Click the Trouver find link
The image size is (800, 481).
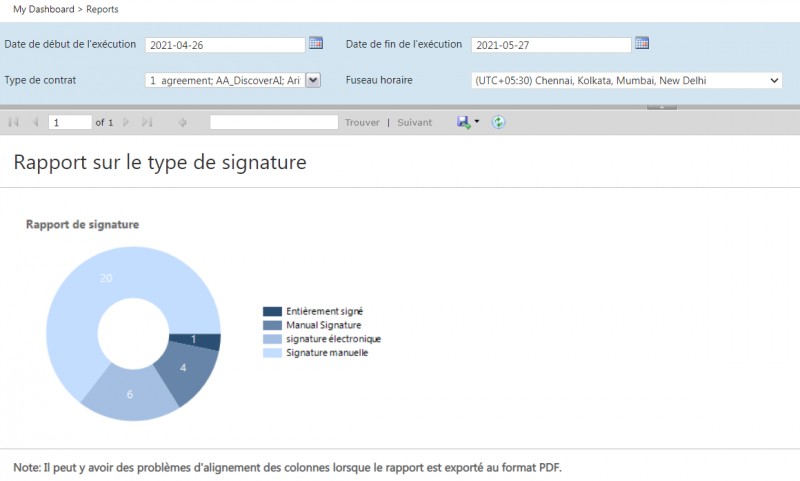click(362, 122)
